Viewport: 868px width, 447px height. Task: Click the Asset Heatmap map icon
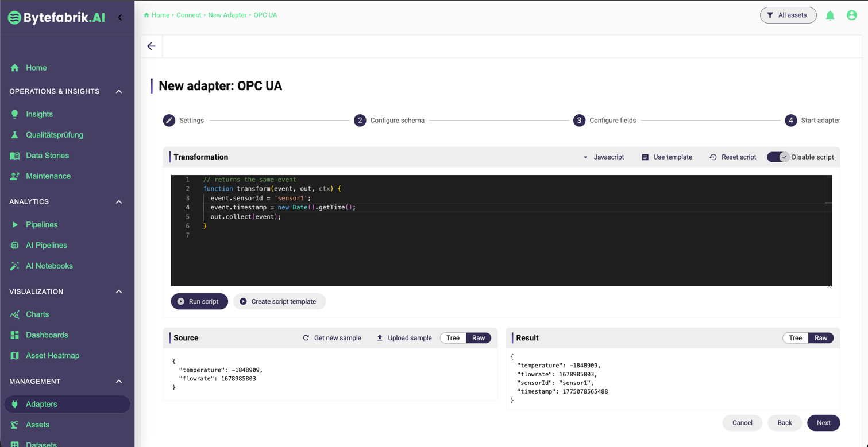pyautogui.click(x=15, y=356)
